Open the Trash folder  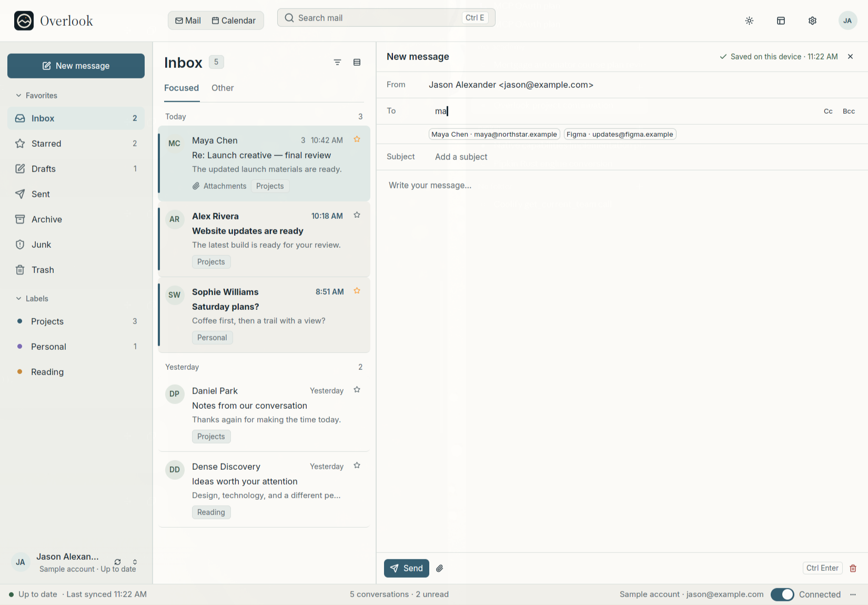(76, 270)
